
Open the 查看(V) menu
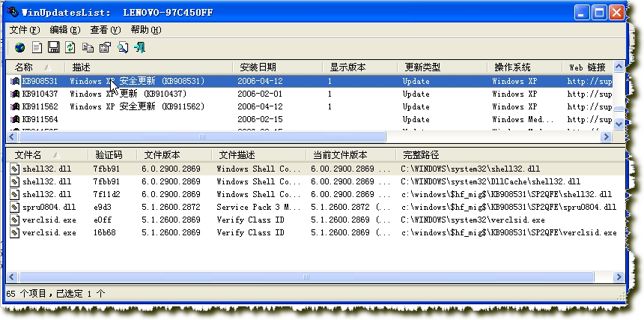point(106,30)
